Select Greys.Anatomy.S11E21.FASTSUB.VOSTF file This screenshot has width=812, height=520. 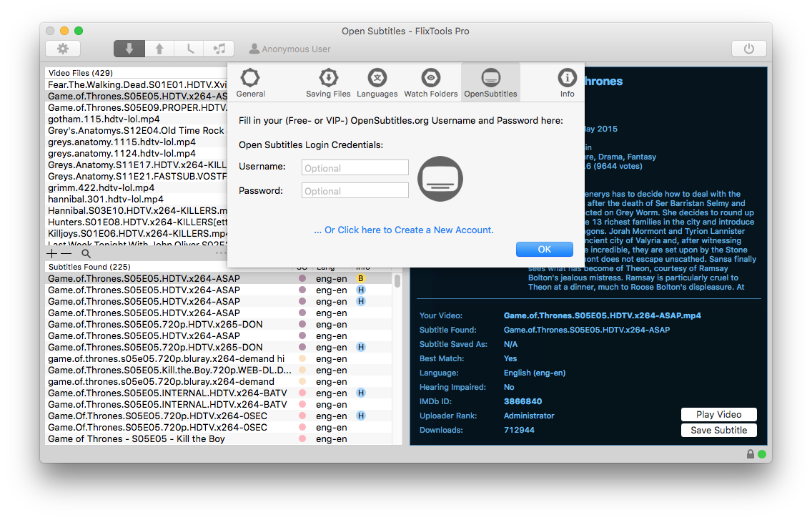pos(137,176)
